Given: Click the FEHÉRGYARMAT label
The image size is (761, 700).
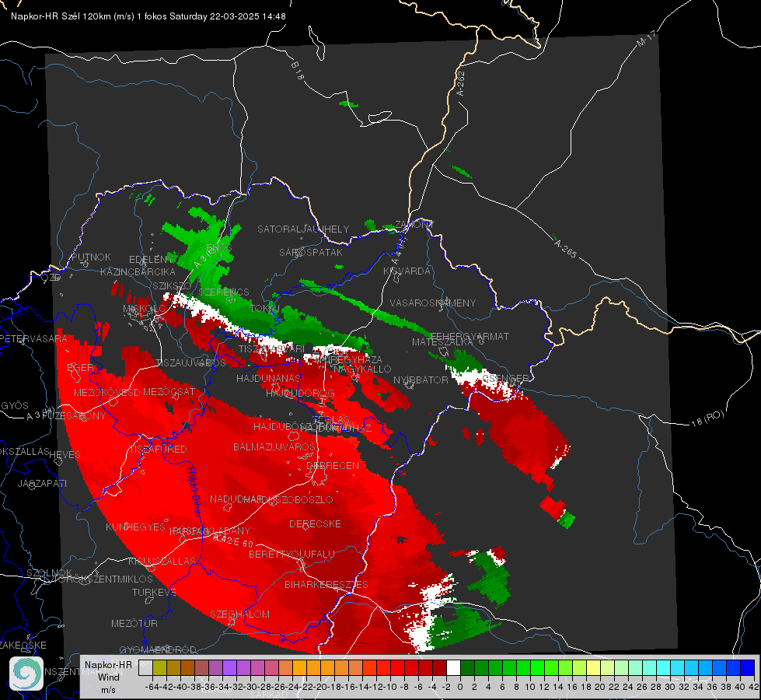Looking at the screenshot, I should (470, 336).
